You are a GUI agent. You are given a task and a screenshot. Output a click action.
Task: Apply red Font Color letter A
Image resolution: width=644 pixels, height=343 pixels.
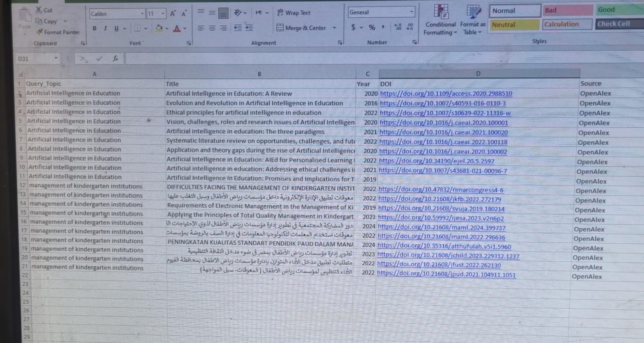[177, 28]
